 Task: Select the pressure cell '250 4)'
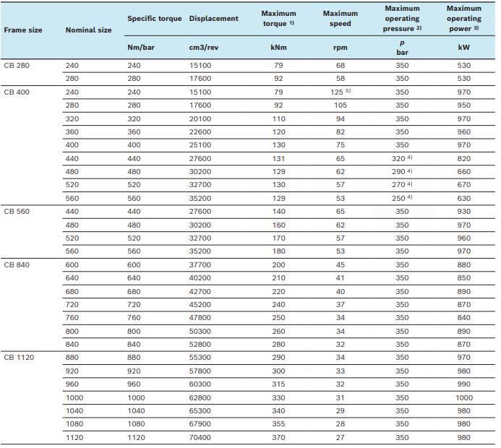point(402,198)
